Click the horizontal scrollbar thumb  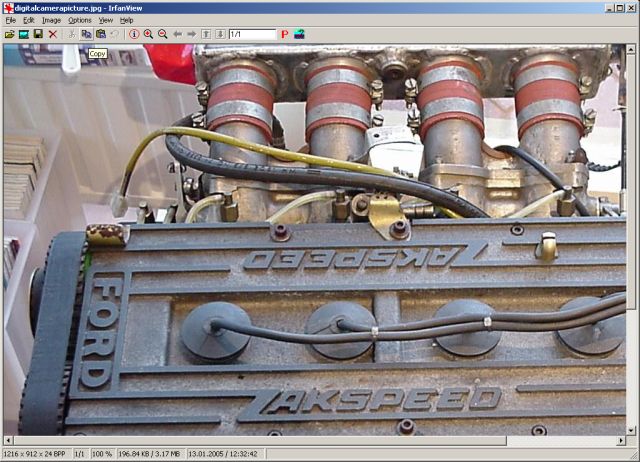260,440
